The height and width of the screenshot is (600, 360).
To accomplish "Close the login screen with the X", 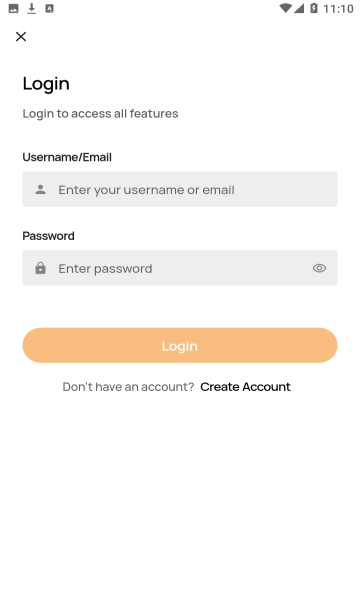I will point(21,37).
